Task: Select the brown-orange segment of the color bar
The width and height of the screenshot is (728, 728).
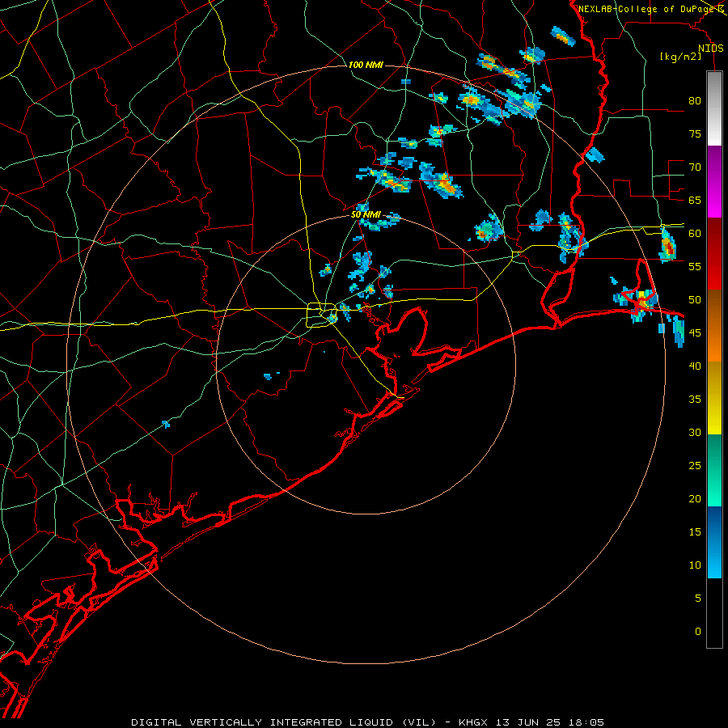Action: 714,325
